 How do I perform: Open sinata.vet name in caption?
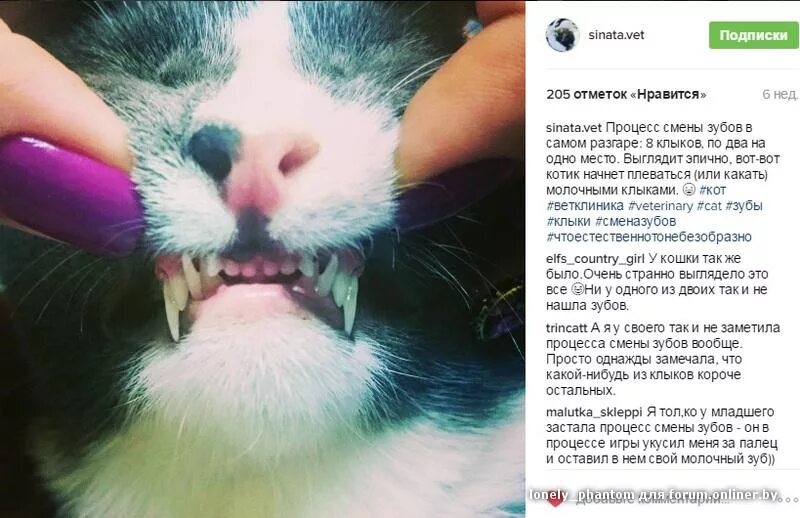[574, 128]
